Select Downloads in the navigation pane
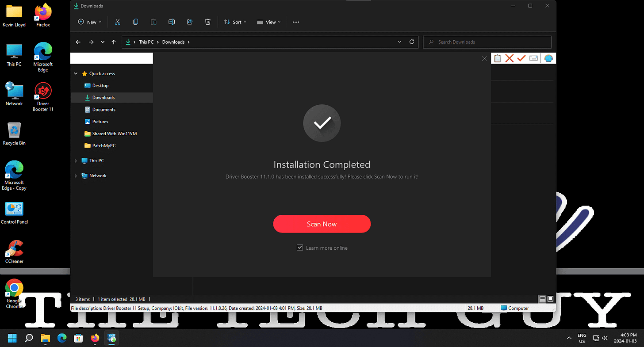Screen dimensions: 644x347 pos(112,97)
